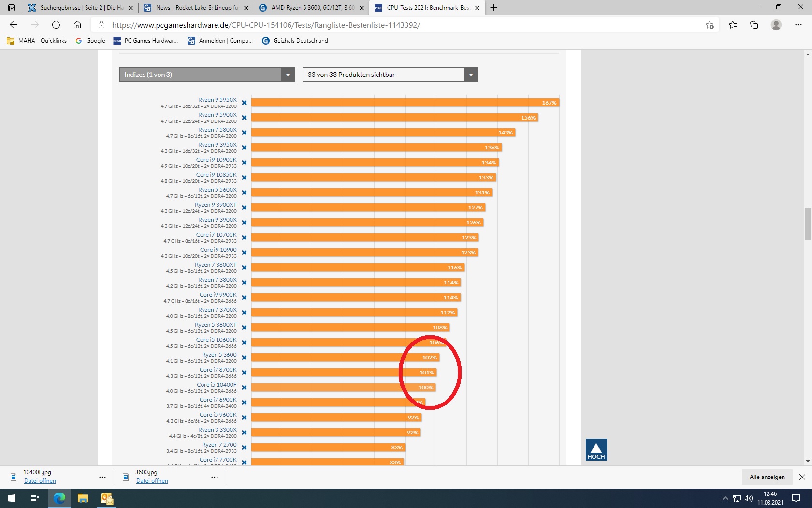Remove Ryzen 9 3950X with its X icon
This screenshot has height=508, width=812.
tap(244, 148)
